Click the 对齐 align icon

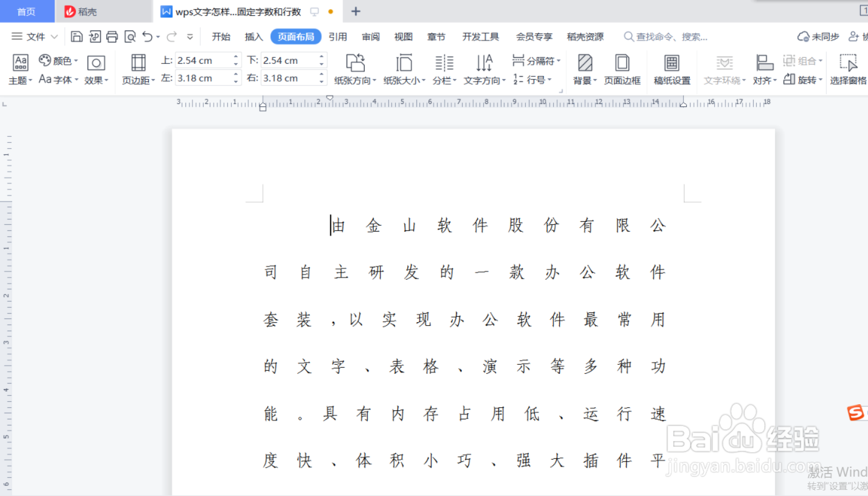pos(764,63)
